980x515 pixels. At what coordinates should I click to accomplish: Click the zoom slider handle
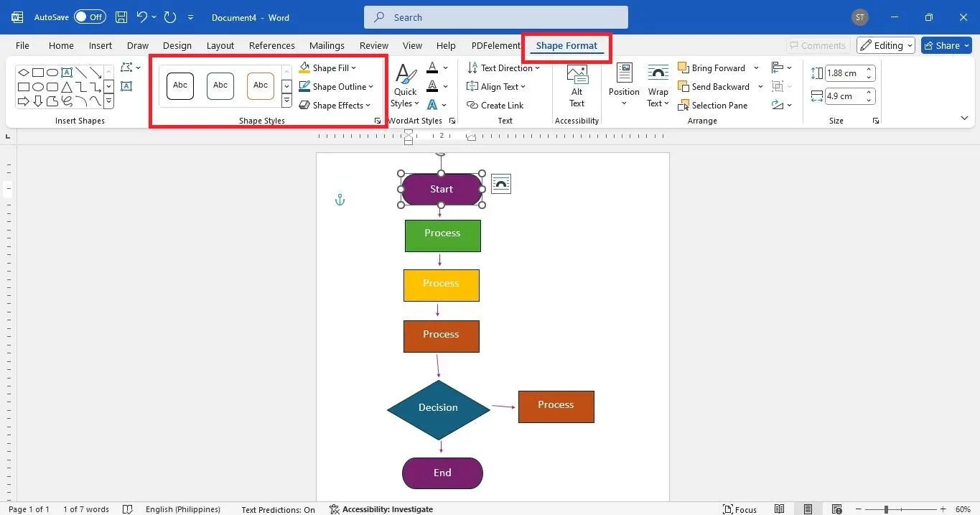pos(886,509)
